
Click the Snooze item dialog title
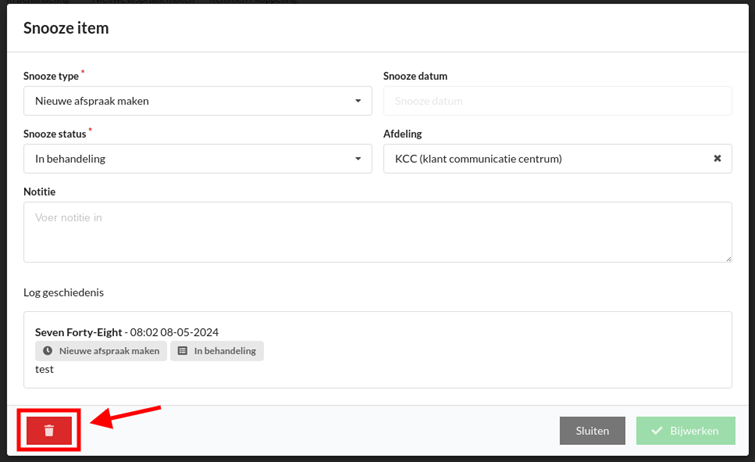pos(66,28)
